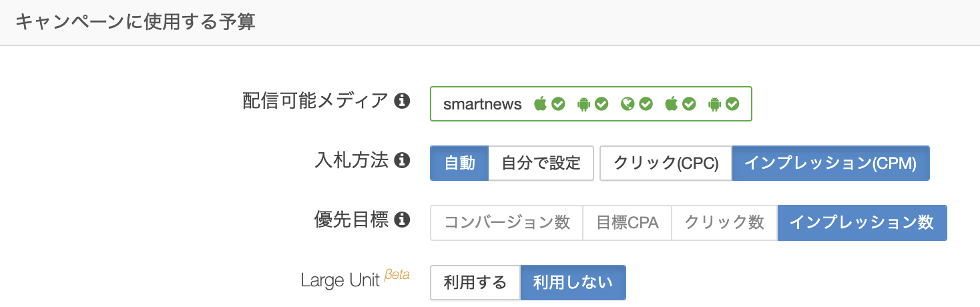
Task: Click the last Android icon in smartnews box
Action: [x=715, y=104]
